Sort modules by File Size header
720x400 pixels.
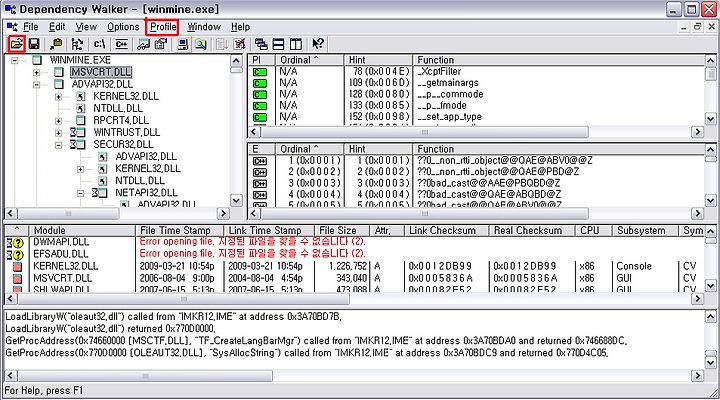tap(342, 231)
